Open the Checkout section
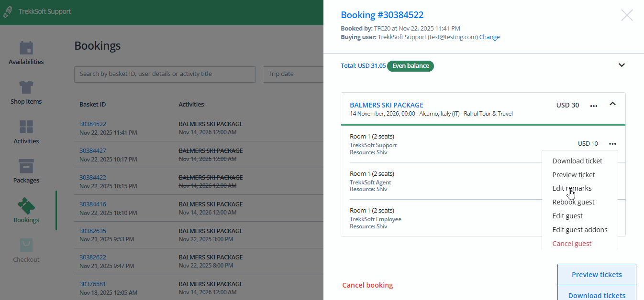Image resolution: width=644 pixels, height=300 pixels. (x=26, y=250)
